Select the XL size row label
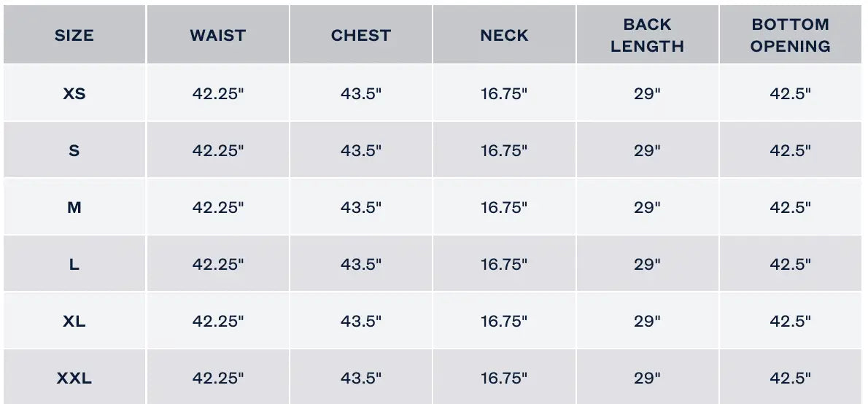This screenshot has height=404, width=868. tap(74, 321)
